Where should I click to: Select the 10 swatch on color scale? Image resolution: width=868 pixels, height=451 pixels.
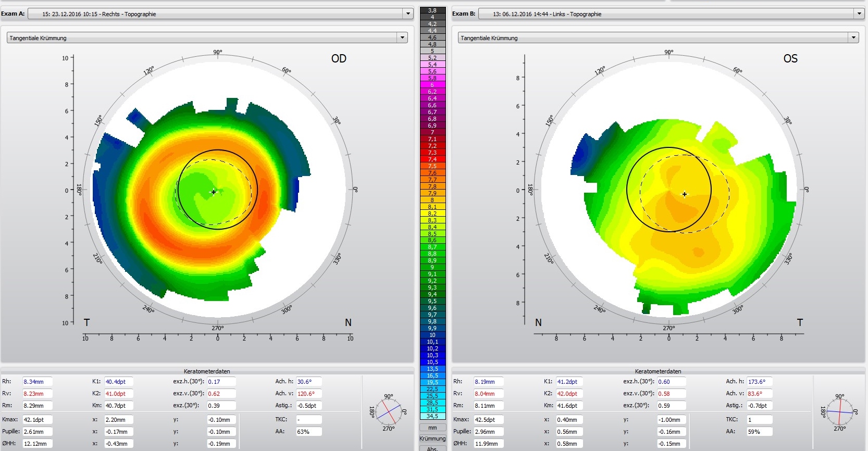pos(432,335)
